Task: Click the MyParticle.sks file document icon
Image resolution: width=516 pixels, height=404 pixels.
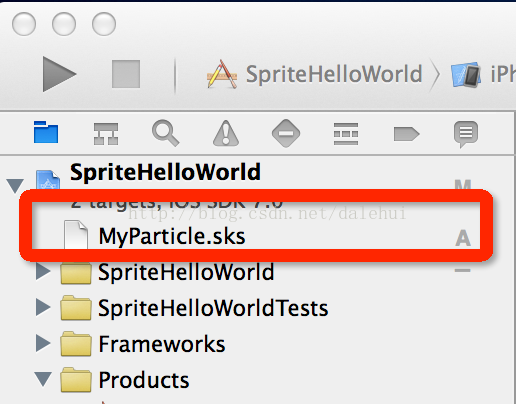Action: pos(76,235)
